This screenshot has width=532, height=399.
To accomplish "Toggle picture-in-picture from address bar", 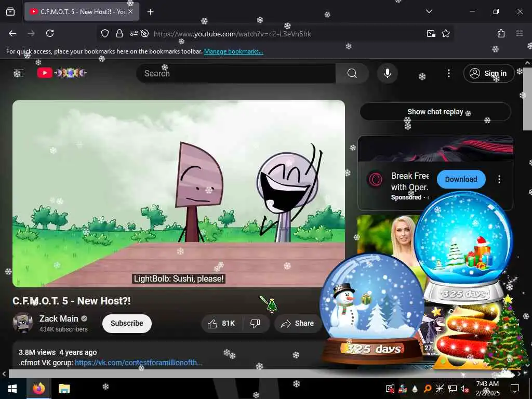I will (431, 33).
